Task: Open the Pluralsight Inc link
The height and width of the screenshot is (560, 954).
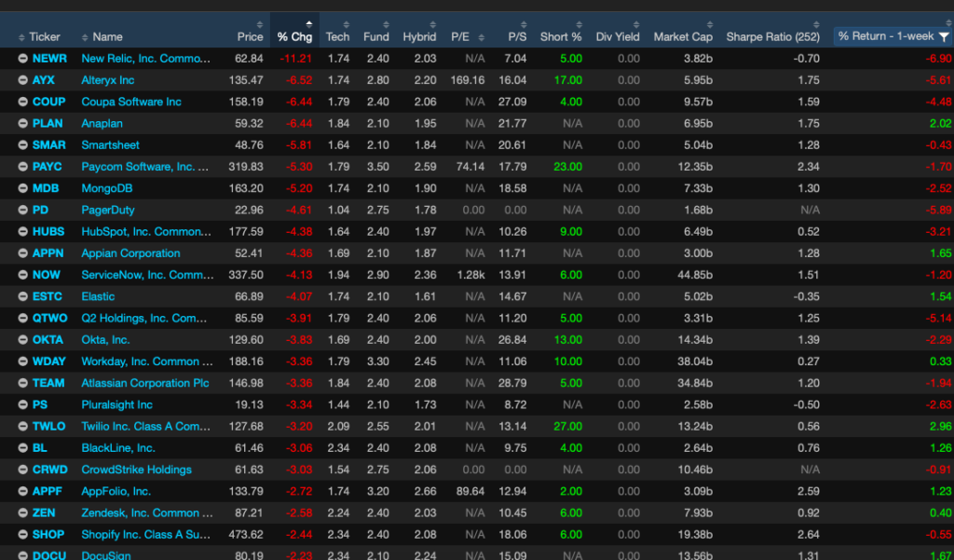Action: [x=116, y=404]
